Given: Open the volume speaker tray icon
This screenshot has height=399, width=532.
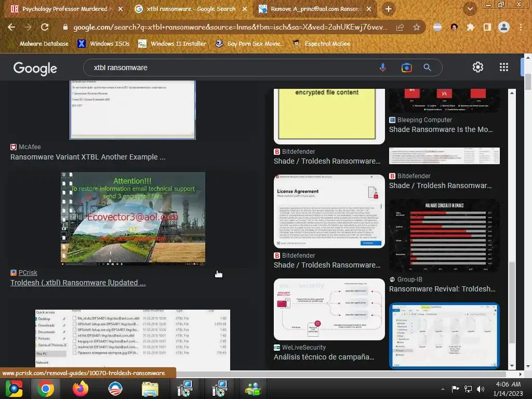Looking at the screenshot, I should [x=481, y=389].
